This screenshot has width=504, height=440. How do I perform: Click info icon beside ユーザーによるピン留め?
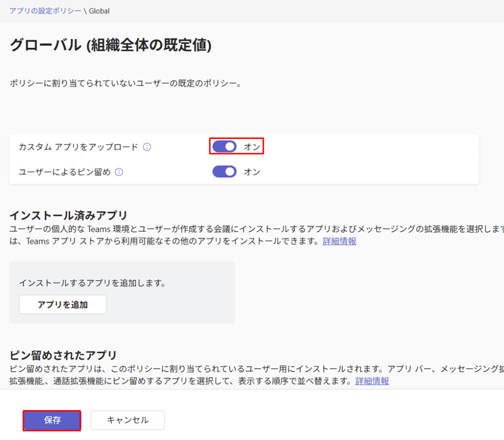tap(119, 172)
